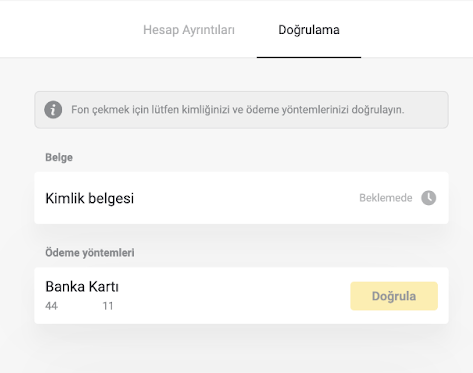The image size is (473, 373).
Task: Click the Beklemede status label
Action: 386,198
